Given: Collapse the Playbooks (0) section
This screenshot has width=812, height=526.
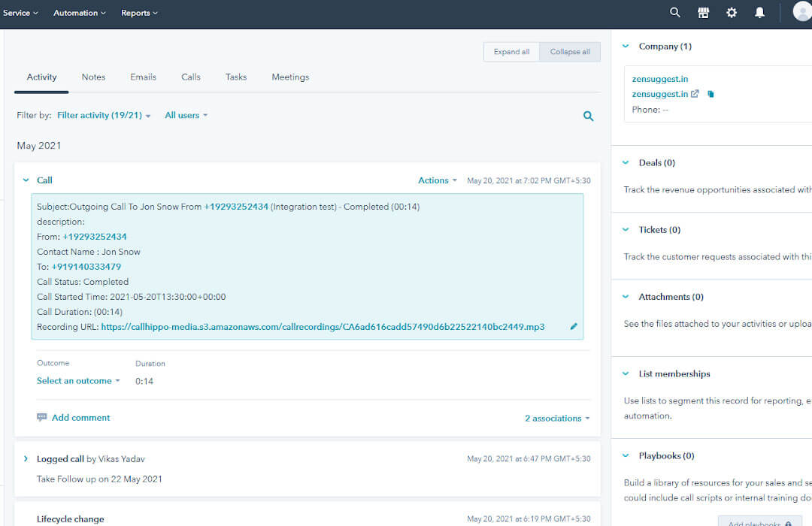Looking at the screenshot, I should (626, 455).
